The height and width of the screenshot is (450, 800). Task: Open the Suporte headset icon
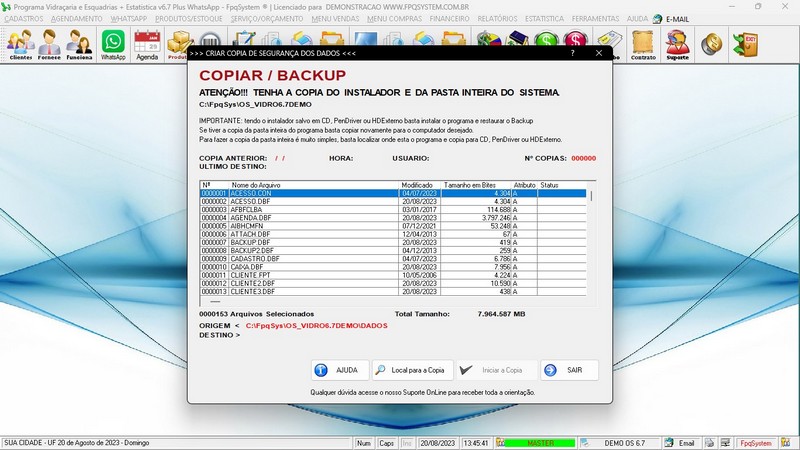click(677, 44)
